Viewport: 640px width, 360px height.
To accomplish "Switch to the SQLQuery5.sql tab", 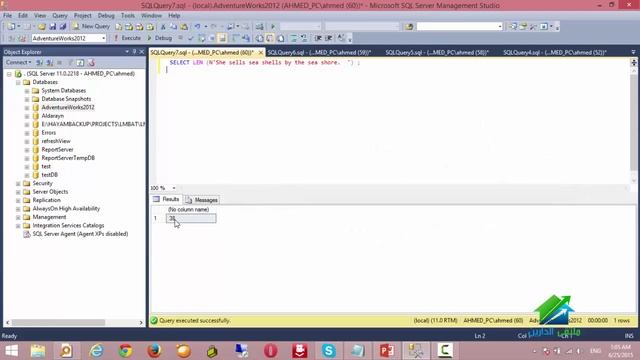I will tap(437, 53).
